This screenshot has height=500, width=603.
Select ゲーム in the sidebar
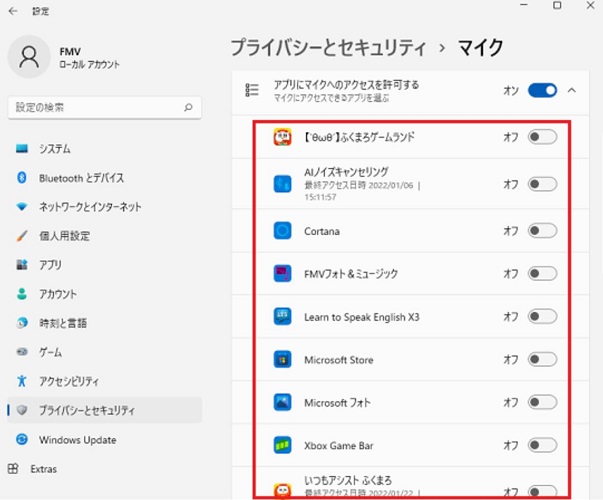pos(105,352)
